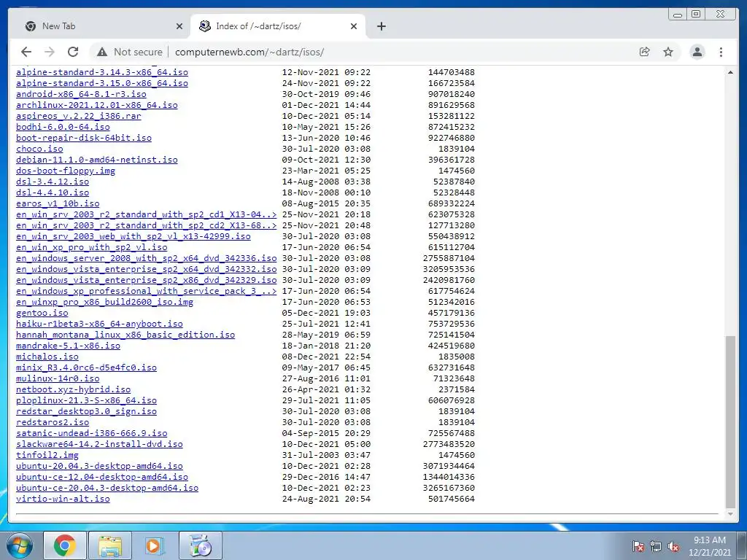This screenshot has height=560, width=747.
Task: Open slackware64-14.2-install-dvd.iso link
Action: pos(99,445)
